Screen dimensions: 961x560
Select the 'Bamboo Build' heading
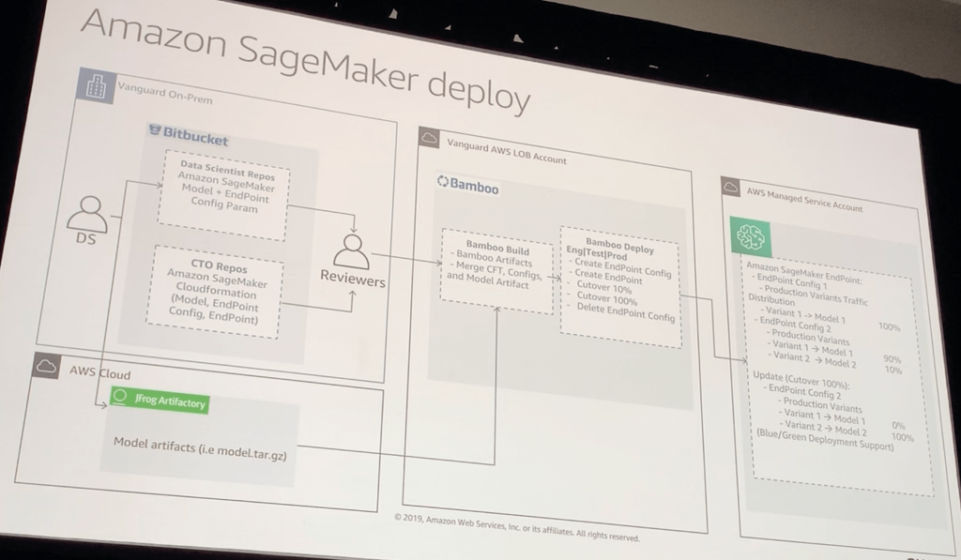tap(497, 248)
